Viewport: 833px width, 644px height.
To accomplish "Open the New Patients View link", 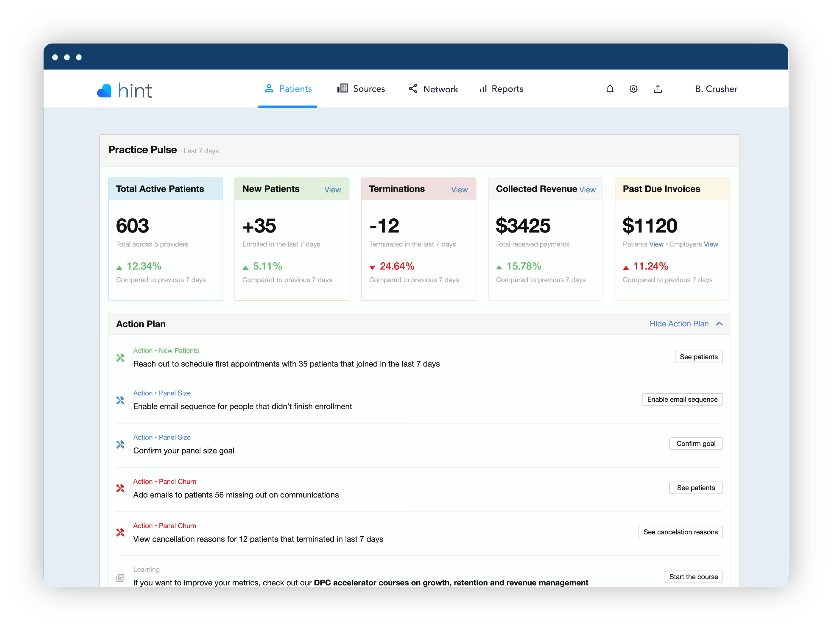I will [x=332, y=189].
